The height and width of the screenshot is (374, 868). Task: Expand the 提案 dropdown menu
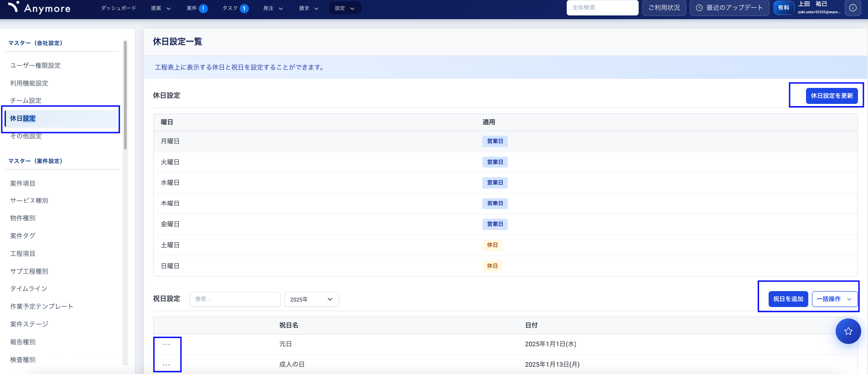(x=161, y=8)
